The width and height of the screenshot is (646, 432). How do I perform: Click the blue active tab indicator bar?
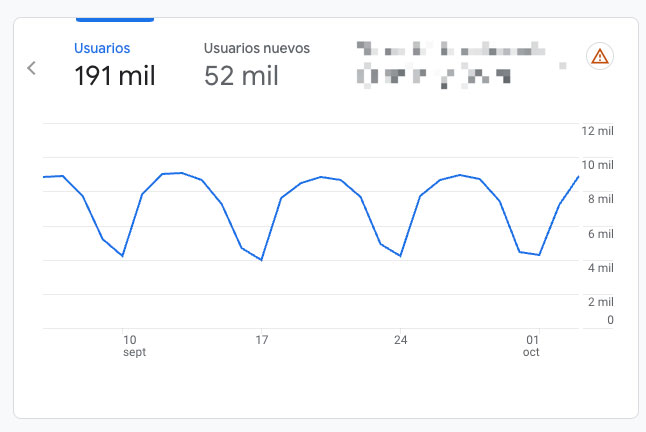115,19
